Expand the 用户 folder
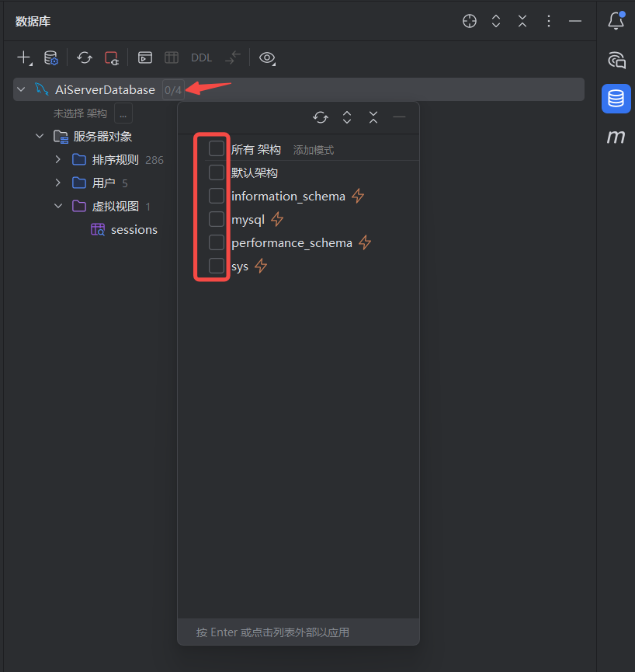This screenshot has width=635, height=672. pyautogui.click(x=57, y=183)
